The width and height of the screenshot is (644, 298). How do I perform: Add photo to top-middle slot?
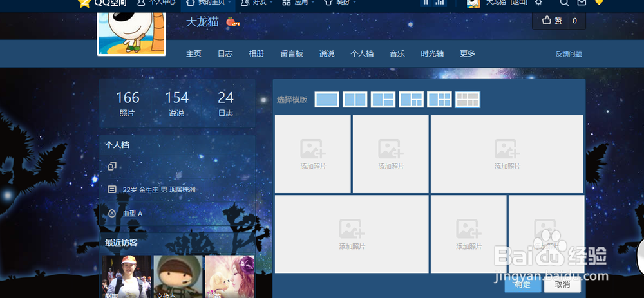click(x=391, y=154)
